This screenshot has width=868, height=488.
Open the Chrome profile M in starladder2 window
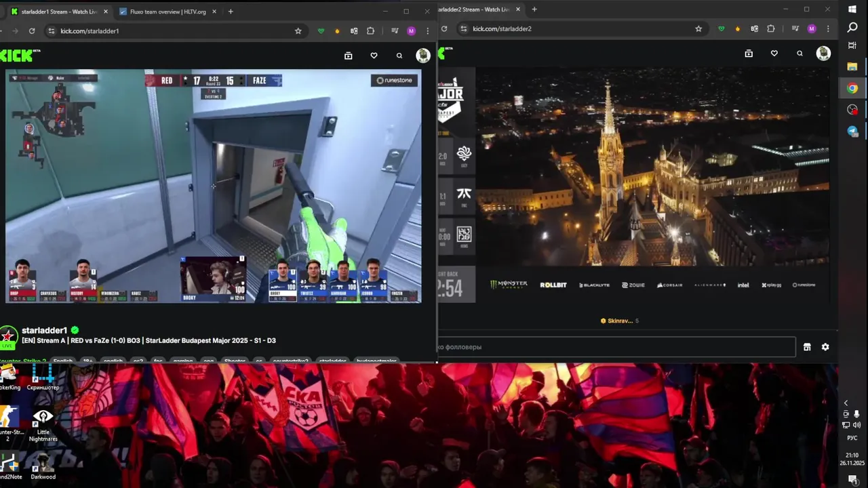[812, 28]
